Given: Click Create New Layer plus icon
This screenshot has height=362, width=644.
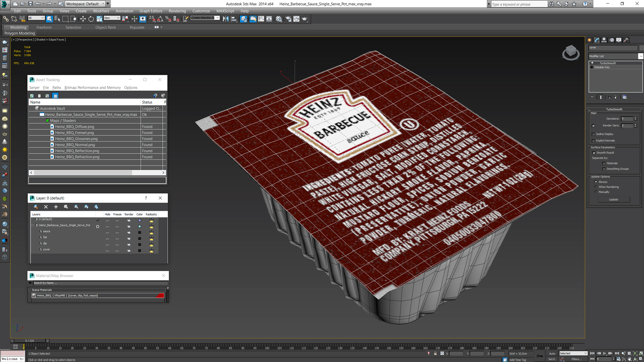Looking at the screenshot, I should (56, 207).
